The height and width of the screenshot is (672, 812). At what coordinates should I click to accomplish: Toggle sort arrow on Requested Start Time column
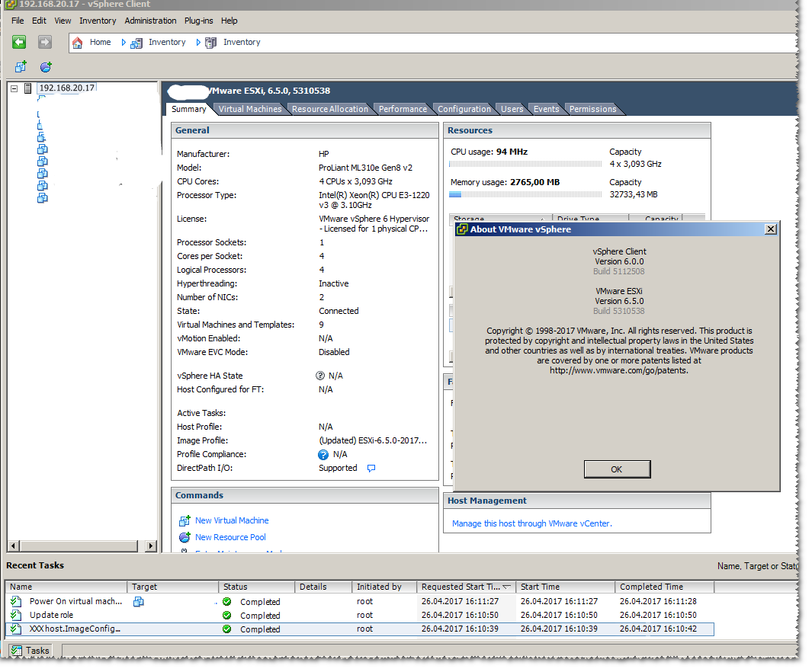[x=506, y=587]
